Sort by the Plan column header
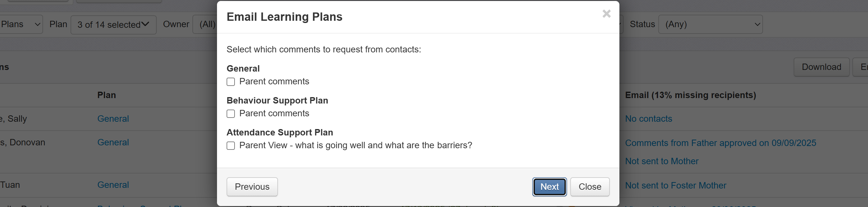The height and width of the screenshot is (207, 868). (x=107, y=95)
